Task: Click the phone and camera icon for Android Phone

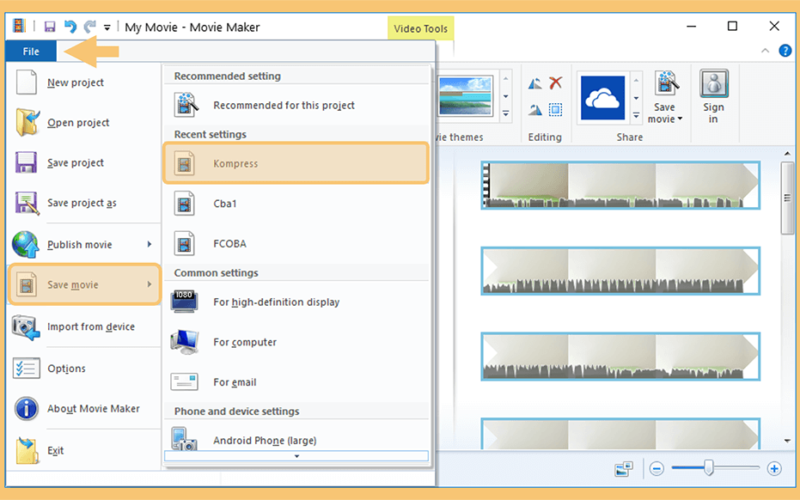Action: pos(184,439)
